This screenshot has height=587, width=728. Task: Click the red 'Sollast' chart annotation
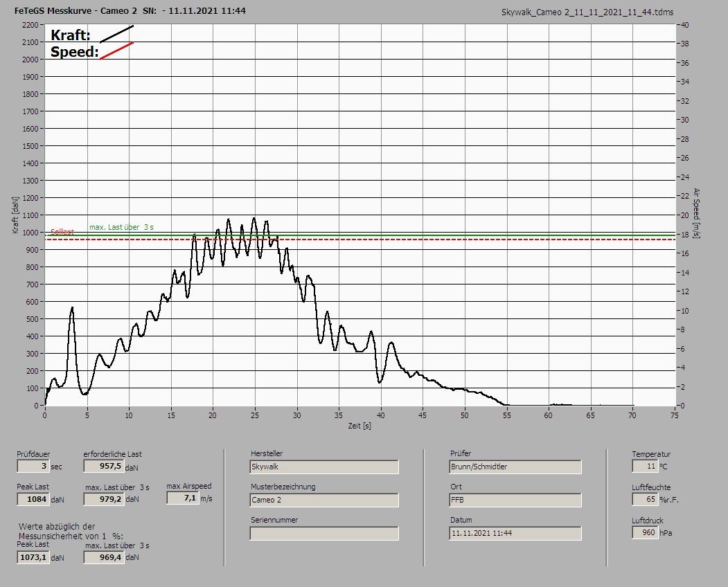coord(62,232)
